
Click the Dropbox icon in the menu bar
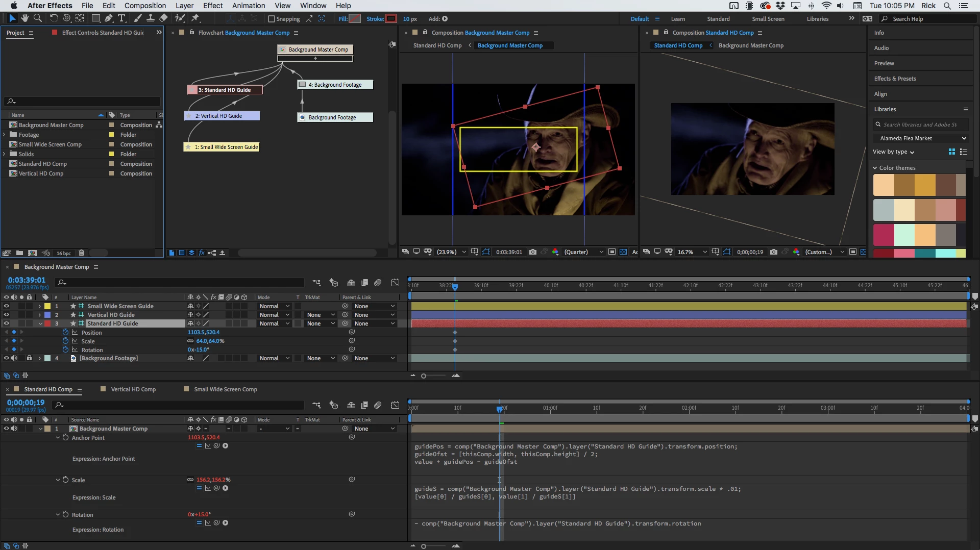780,6
